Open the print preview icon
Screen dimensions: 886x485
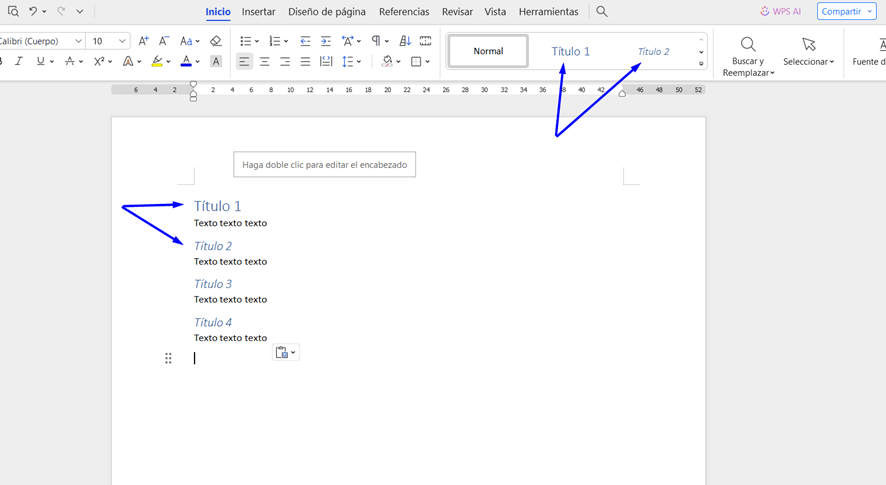pyautogui.click(x=13, y=12)
